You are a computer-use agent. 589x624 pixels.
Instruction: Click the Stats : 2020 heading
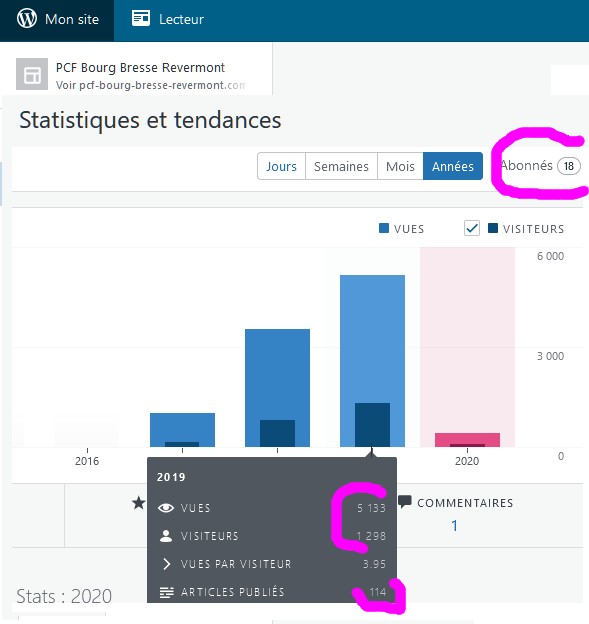point(64,597)
